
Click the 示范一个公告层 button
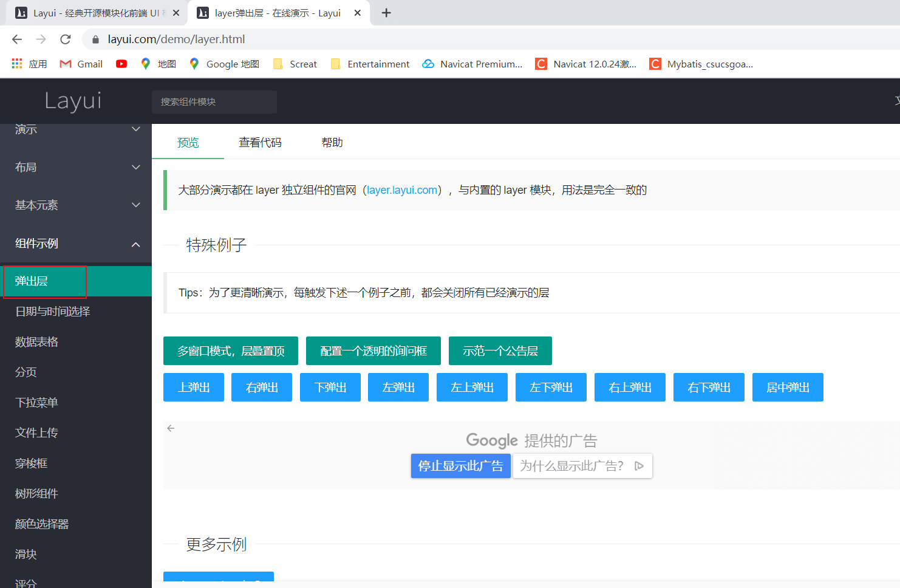pos(500,350)
